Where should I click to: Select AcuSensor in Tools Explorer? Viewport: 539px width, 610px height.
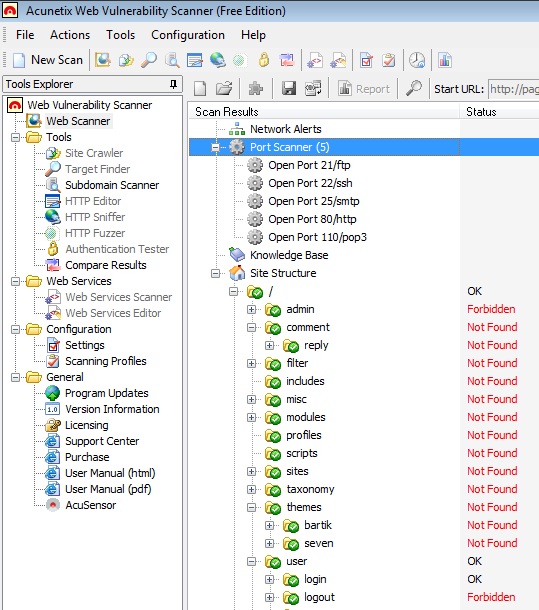tap(90, 505)
